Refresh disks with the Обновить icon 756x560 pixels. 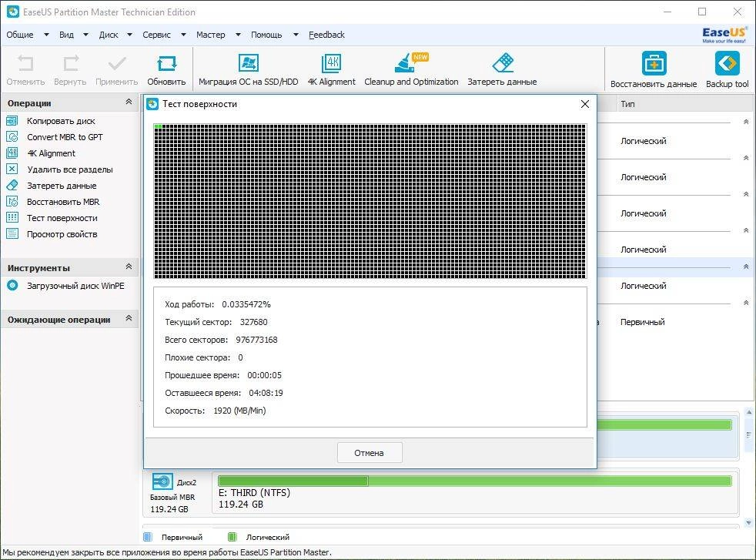point(167,63)
